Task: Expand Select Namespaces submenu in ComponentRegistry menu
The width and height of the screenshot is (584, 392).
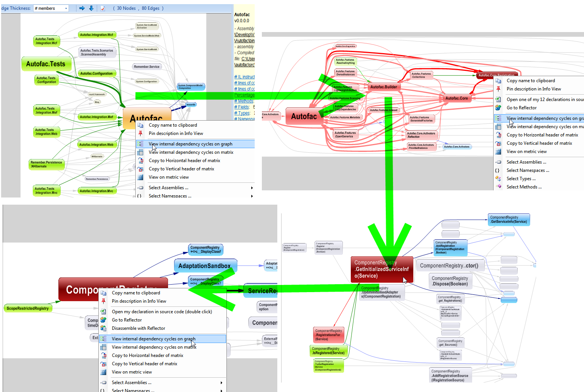Action: tap(222, 390)
